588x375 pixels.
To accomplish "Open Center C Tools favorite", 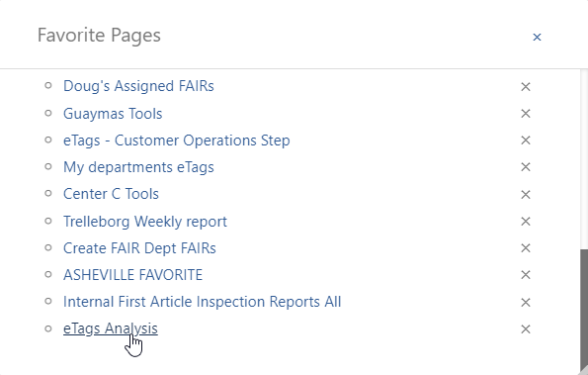I will point(111,194).
